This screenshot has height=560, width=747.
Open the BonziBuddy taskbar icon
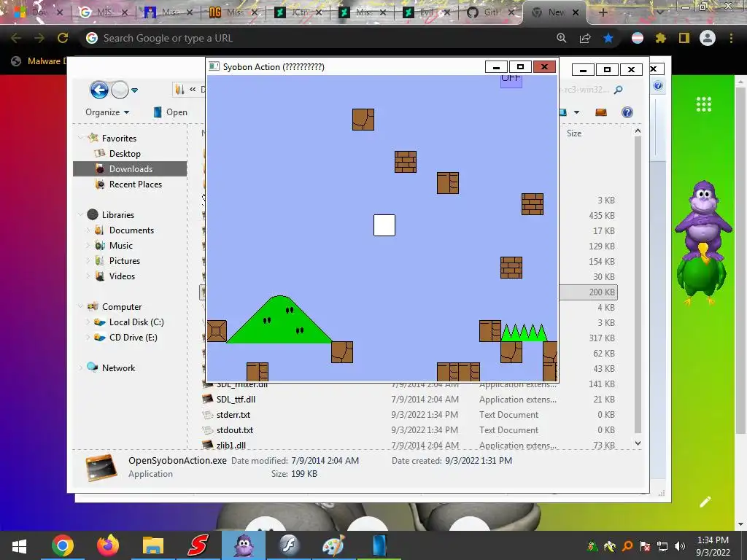pyautogui.click(x=244, y=545)
